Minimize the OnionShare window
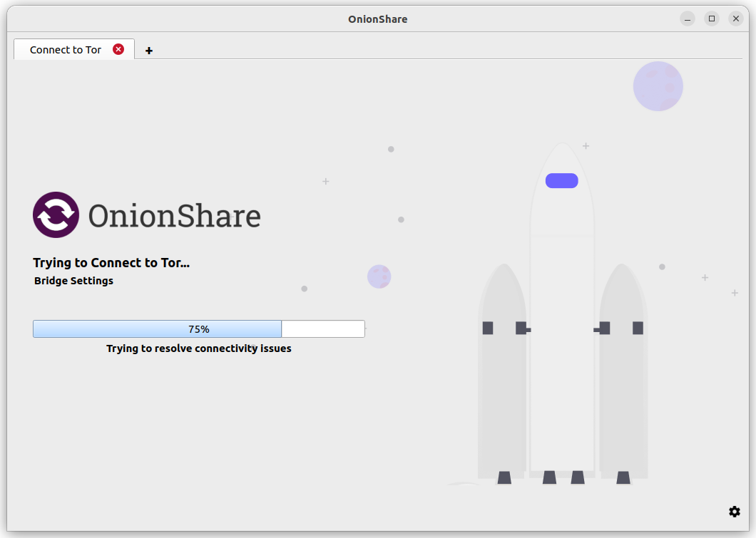The width and height of the screenshot is (756, 538). point(688,19)
